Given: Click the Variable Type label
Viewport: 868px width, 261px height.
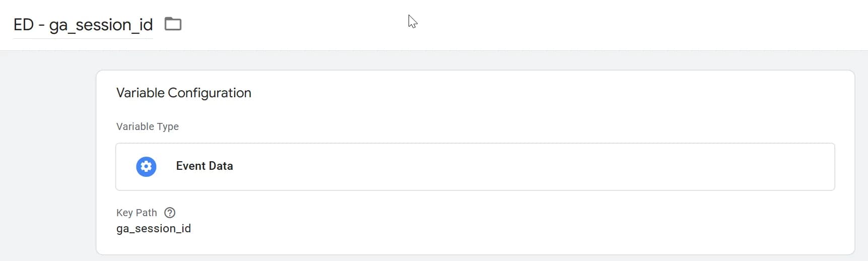Looking at the screenshot, I should [148, 126].
